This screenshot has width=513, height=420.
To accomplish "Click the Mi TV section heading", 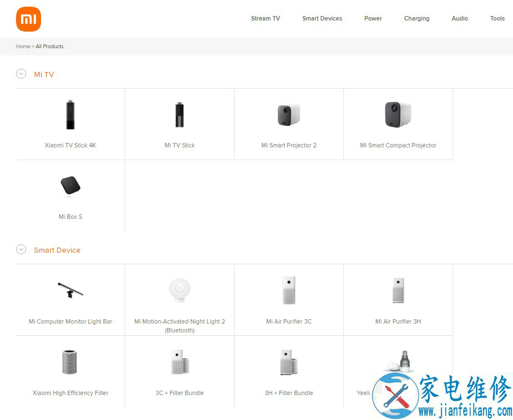I will (44, 74).
